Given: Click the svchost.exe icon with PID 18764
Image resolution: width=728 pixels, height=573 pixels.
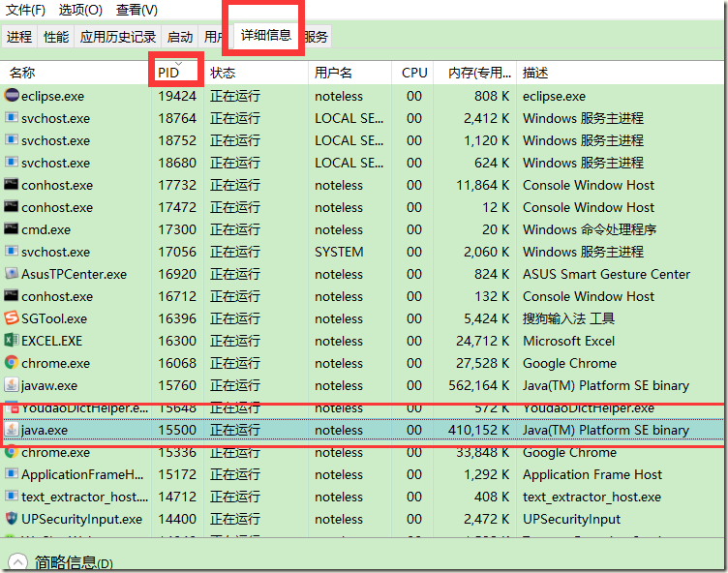Looking at the screenshot, I should click(12, 117).
